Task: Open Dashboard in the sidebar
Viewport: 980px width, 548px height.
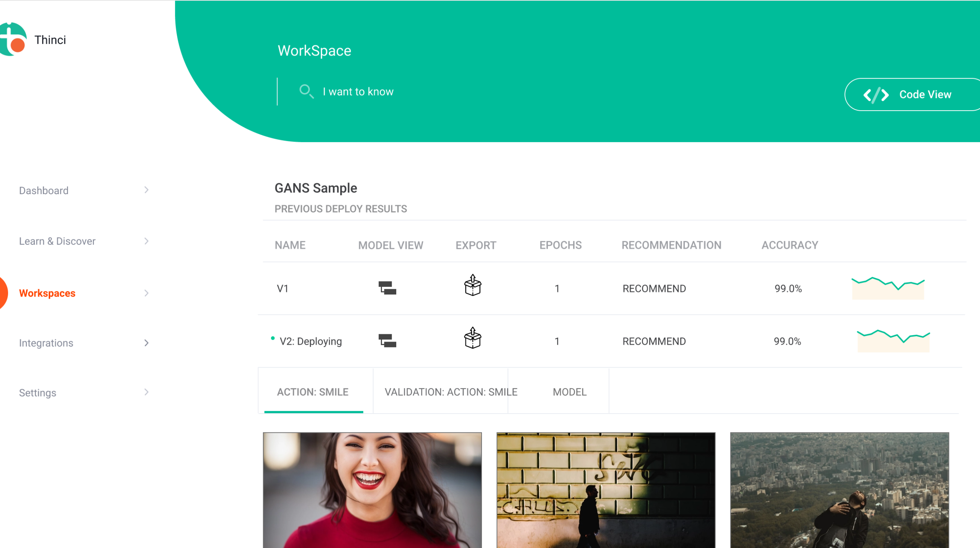Action: [44, 190]
